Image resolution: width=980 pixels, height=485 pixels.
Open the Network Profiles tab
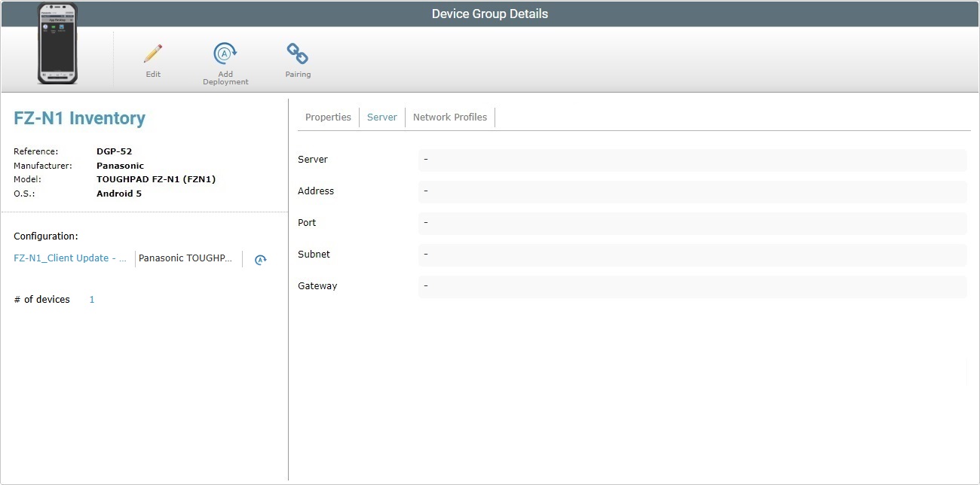pyautogui.click(x=449, y=117)
